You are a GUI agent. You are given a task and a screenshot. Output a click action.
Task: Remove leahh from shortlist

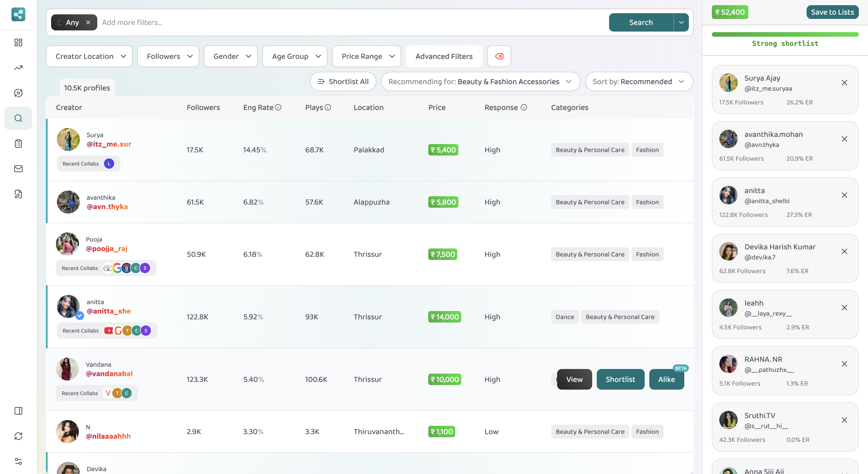point(844,308)
